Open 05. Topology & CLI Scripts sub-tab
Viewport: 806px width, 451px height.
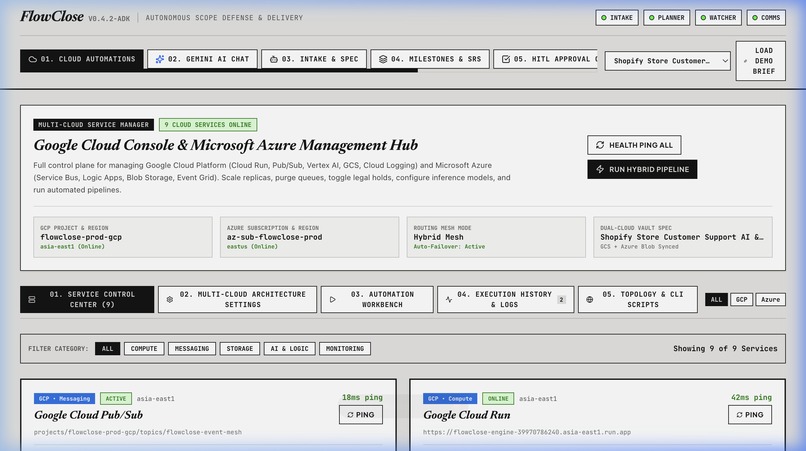pyautogui.click(x=637, y=299)
